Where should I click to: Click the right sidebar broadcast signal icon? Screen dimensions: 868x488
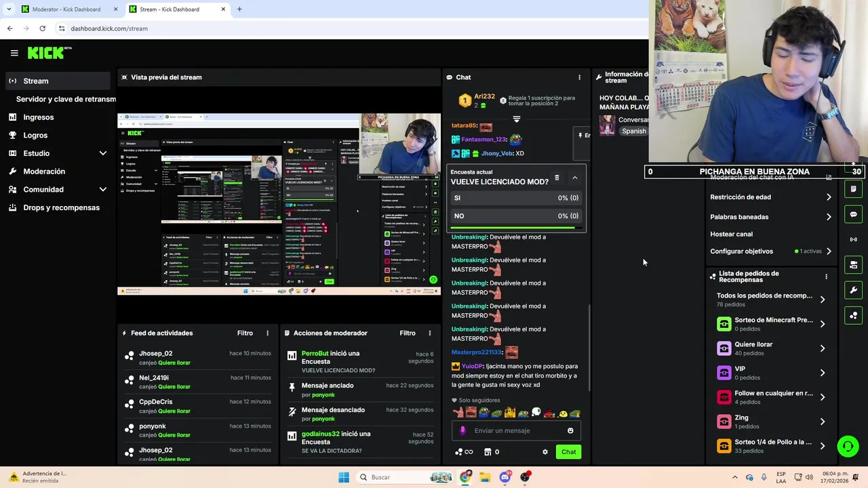coord(854,239)
